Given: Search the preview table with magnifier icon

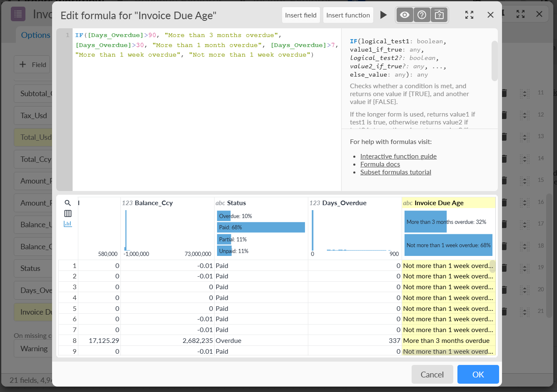Looking at the screenshot, I should (x=68, y=203).
